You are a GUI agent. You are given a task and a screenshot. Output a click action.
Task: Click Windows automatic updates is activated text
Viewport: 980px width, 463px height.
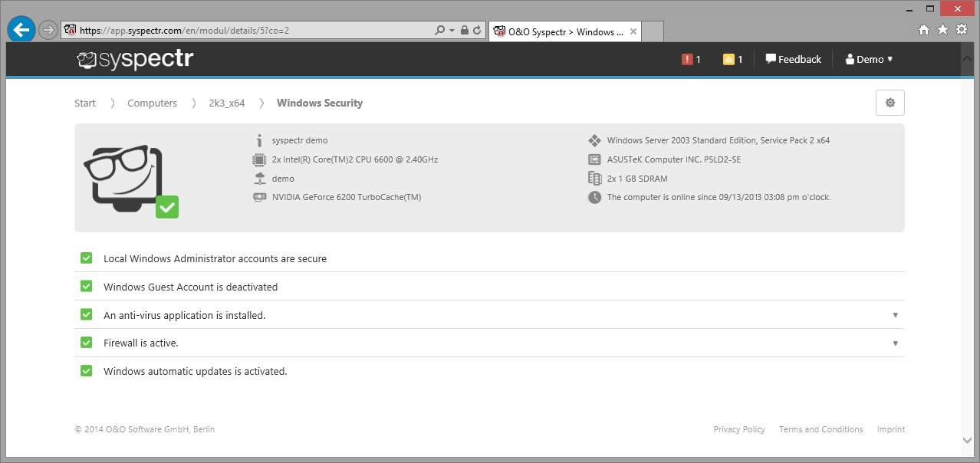pos(196,371)
